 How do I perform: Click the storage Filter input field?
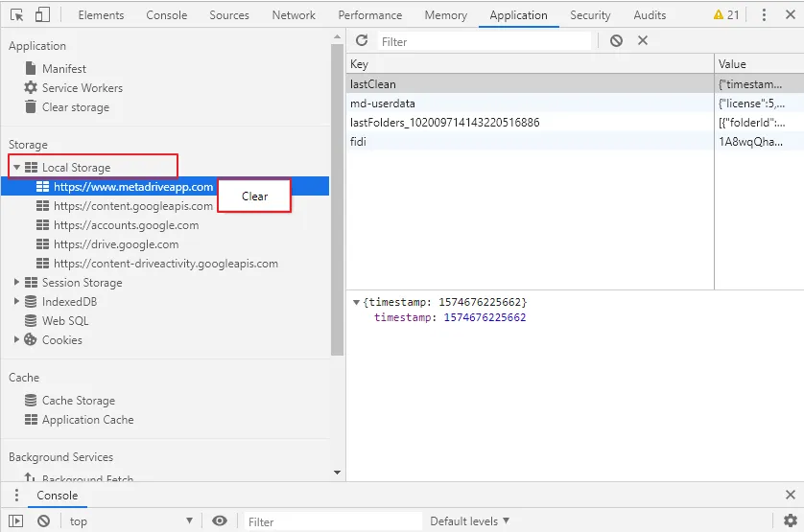click(x=485, y=41)
